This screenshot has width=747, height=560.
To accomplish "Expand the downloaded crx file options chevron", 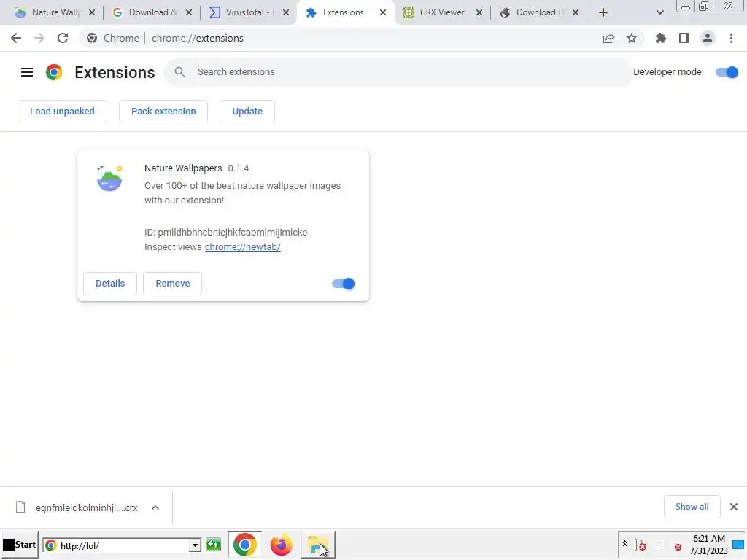I will point(155,507).
